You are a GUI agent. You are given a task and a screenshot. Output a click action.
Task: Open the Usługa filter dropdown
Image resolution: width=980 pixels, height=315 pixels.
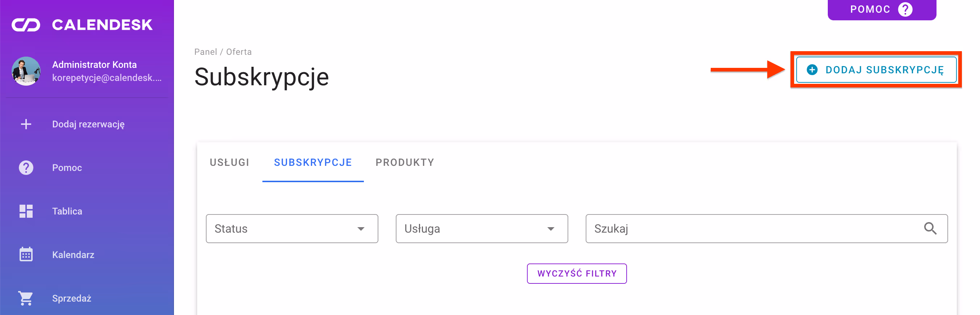click(x=481, y=229)
